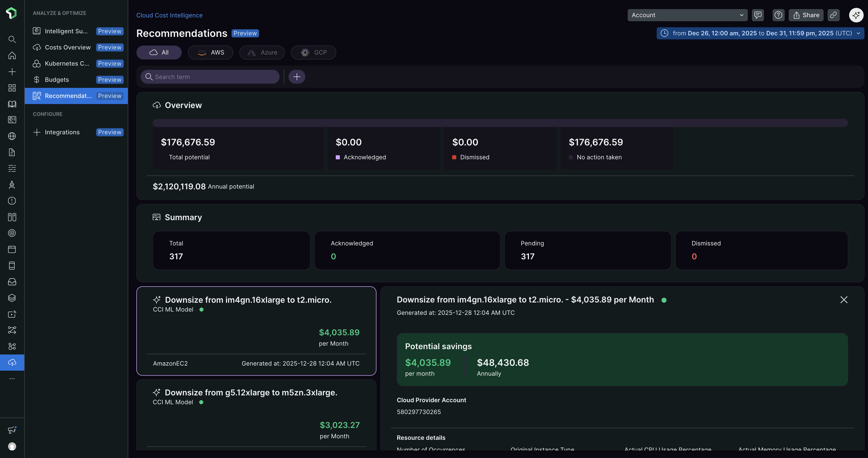Open Costs Overview in sidebar
The image size is (868, 458).
click(x=68, y=47)
